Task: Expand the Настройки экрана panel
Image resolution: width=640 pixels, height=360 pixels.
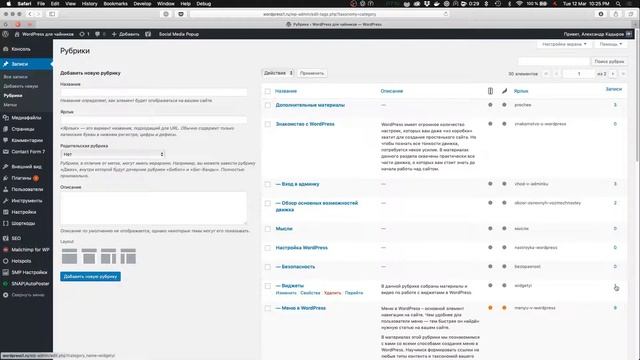Action: pos(564,44)
